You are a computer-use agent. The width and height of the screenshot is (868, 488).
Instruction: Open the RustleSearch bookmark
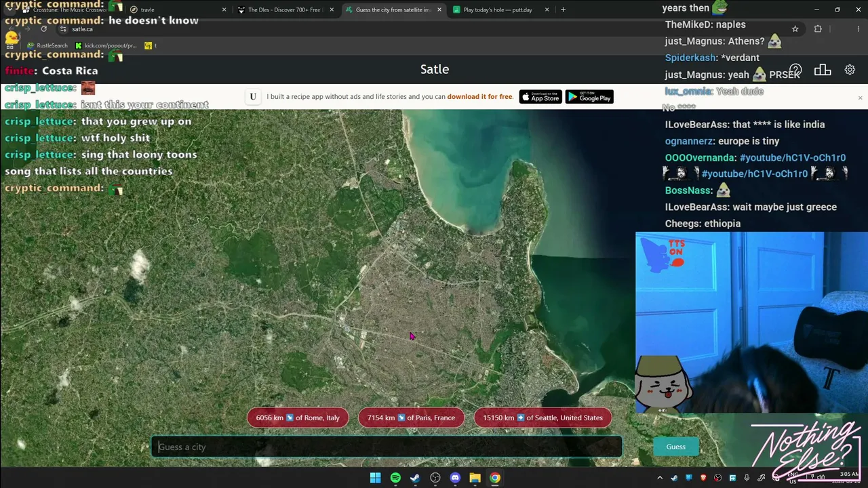point(47,45)
